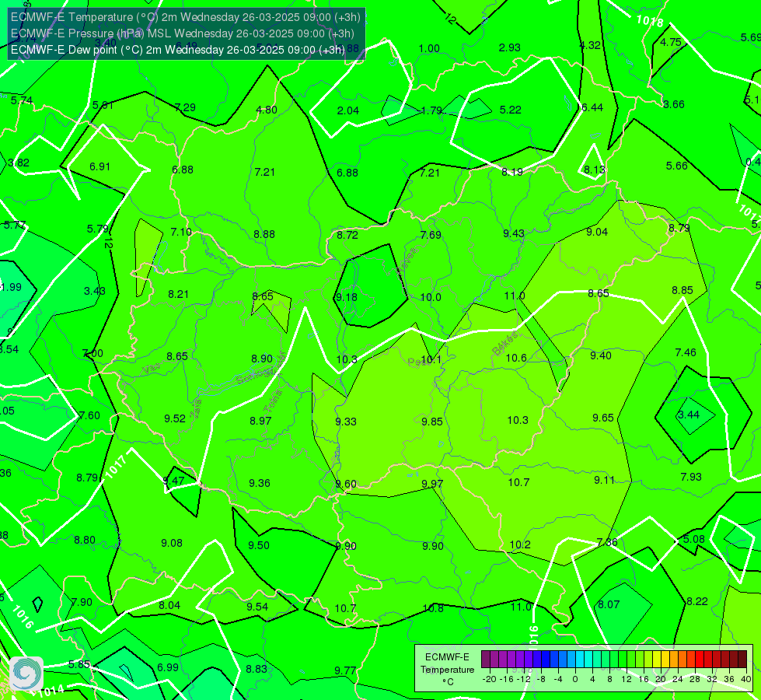Viewport: 761px width, 700px height.
Task: Click the 8.04 temperature value
Action: click(x=169, y=605)
